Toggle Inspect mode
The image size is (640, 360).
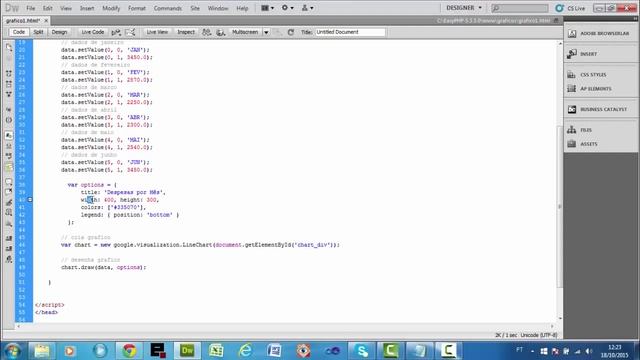[186, 32]
